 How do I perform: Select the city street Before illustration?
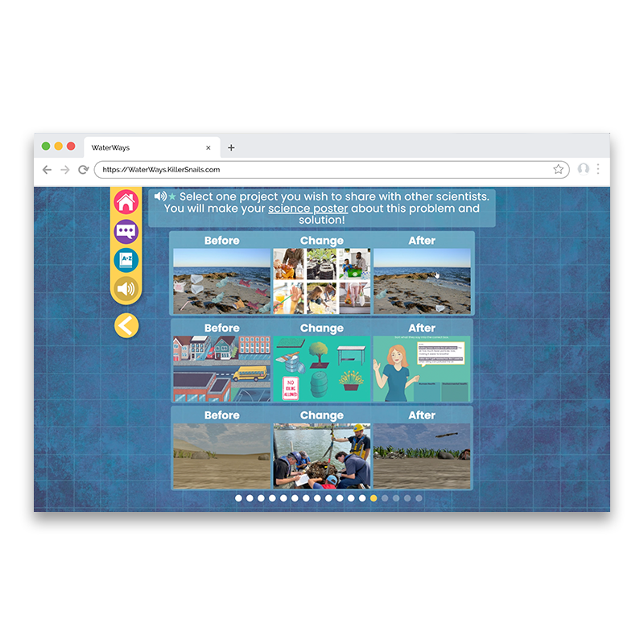221,368
